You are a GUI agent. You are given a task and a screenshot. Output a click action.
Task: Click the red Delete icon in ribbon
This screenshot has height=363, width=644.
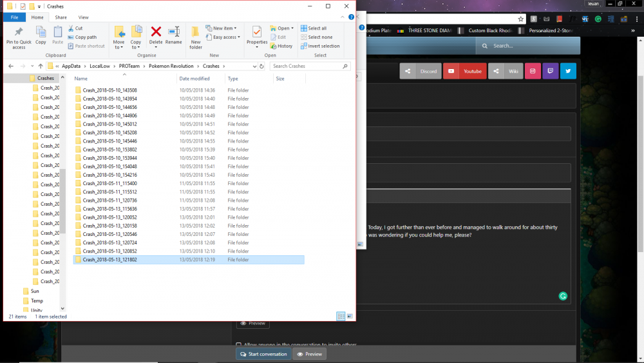coord(156,32)
